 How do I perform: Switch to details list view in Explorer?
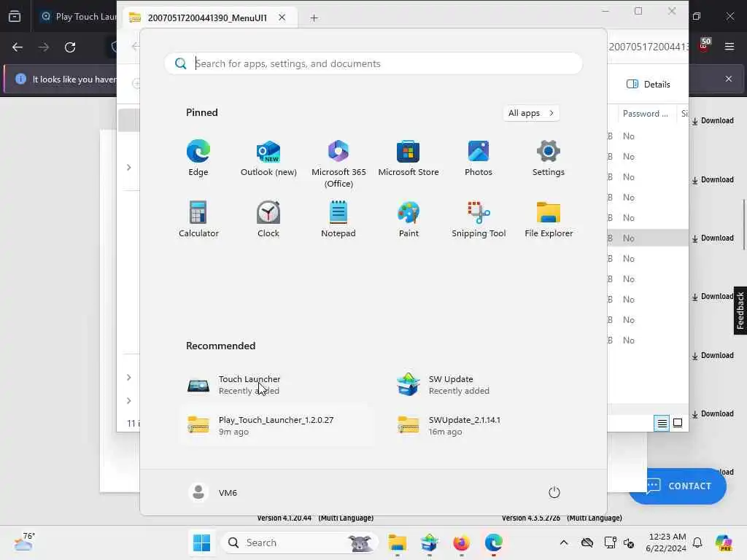[662, 423]
